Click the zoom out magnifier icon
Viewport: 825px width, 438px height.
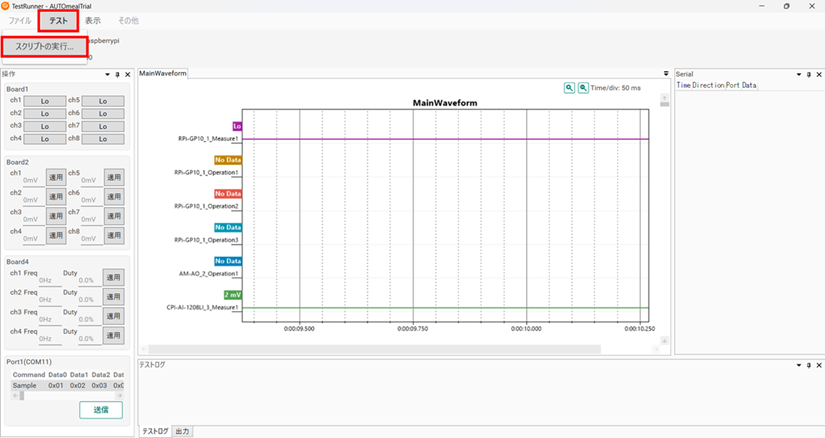pos(583,88)
